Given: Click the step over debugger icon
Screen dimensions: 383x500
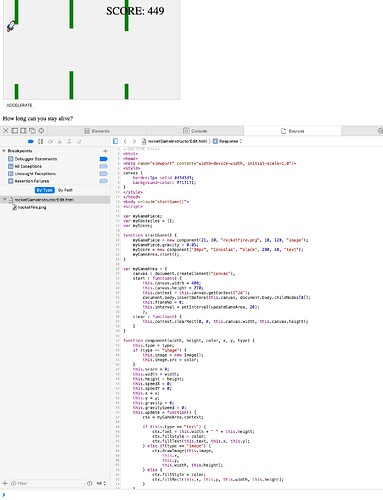Looking at the screenshot, I should tap(50, 141).
